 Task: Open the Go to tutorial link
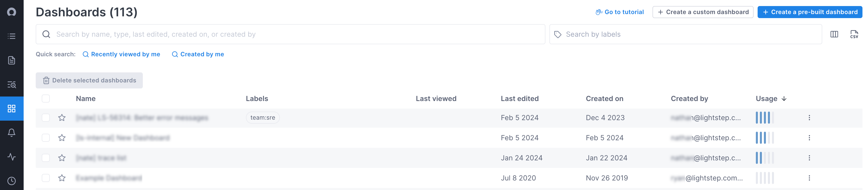point(624,12)
